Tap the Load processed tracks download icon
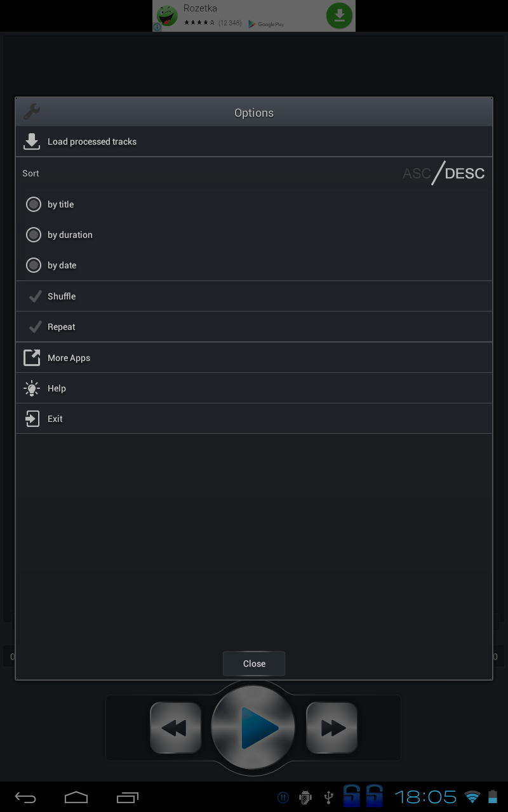 32,141
